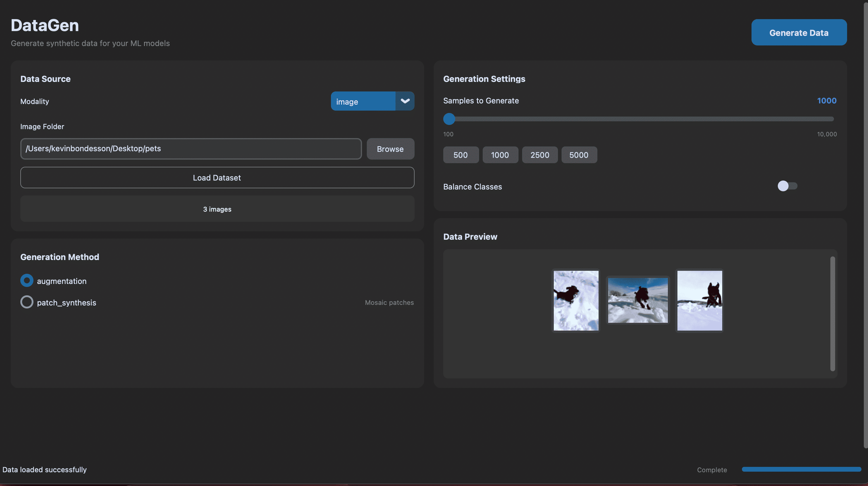Open the Modality dropdown chevron

point(405,101)
